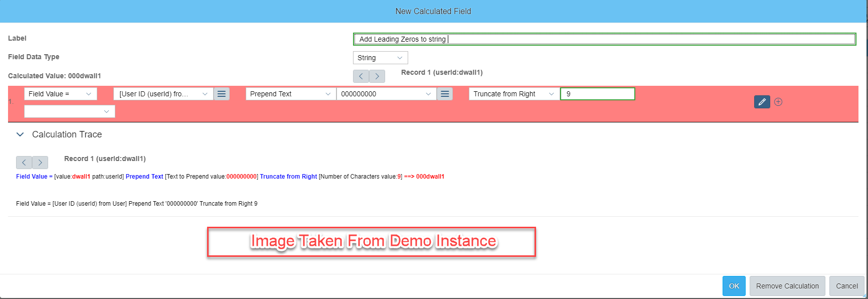Click the pencil edit icon in row 1
This screenshot has width=868, height=299.
tap(762, 102)
